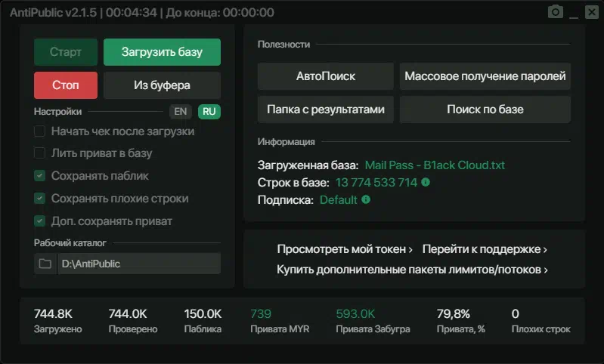Viewport: 604px width, 364px height.
Task: Uncheck "Доп. сохранять приват" option
Action: (39, 221)
